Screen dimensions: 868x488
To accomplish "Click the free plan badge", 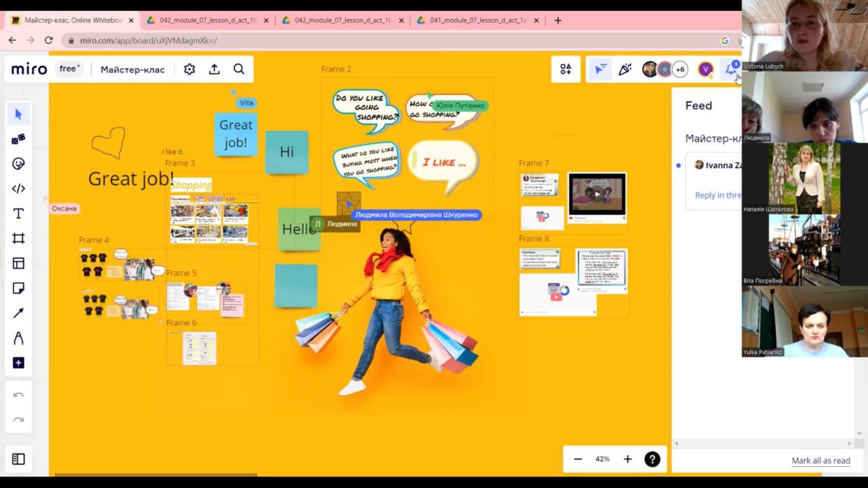I will 69,69.
